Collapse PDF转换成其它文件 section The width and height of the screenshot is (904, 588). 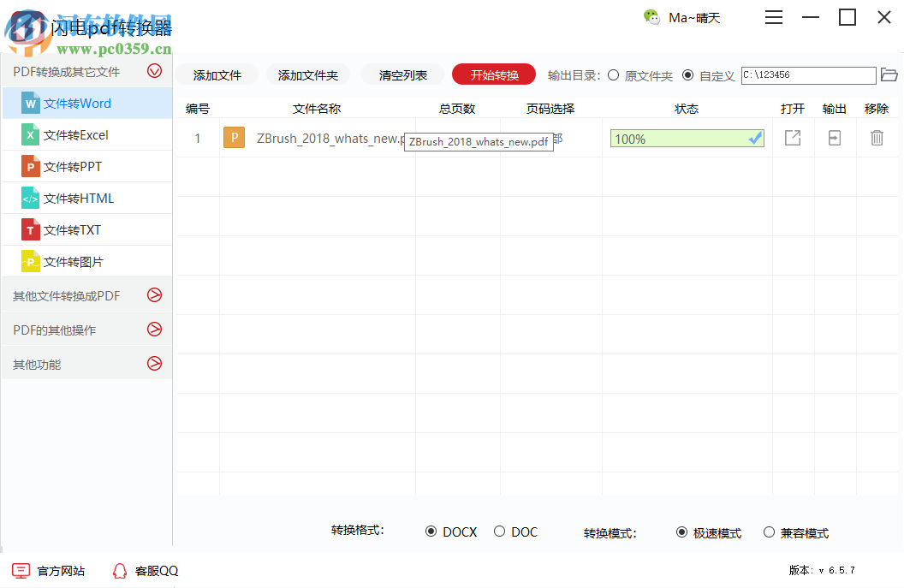point(154,71)
